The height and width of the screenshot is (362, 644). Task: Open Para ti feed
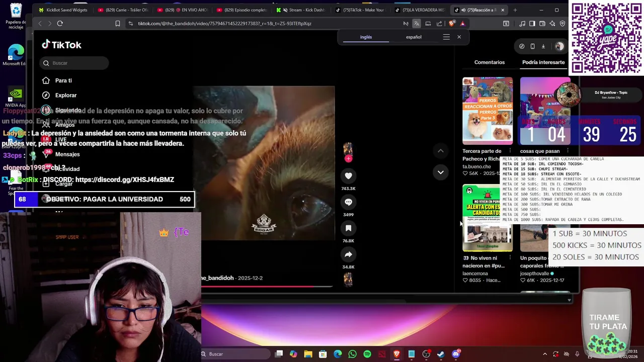click(x=63, y=80)
